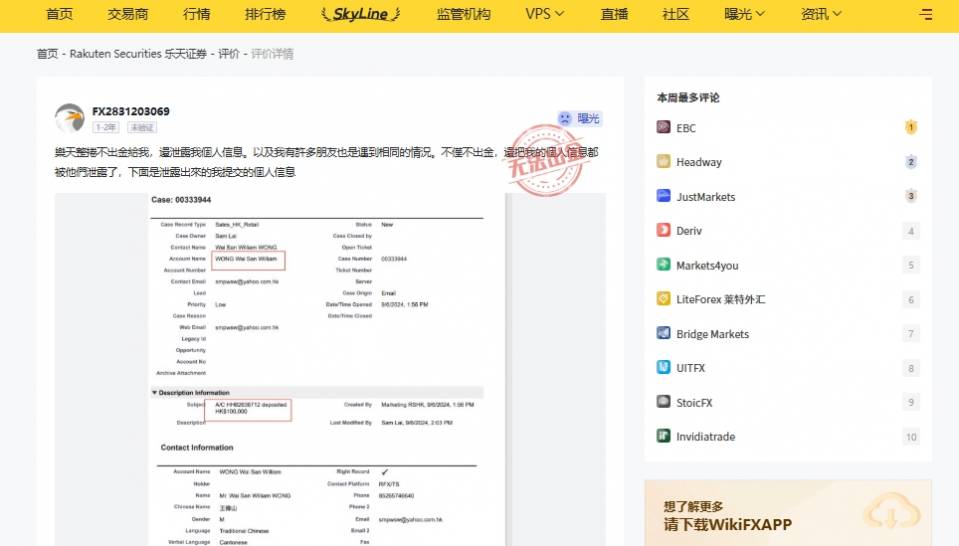Click username FX2831203069
This screenshot has height=546, width=959.
(131, 111)
